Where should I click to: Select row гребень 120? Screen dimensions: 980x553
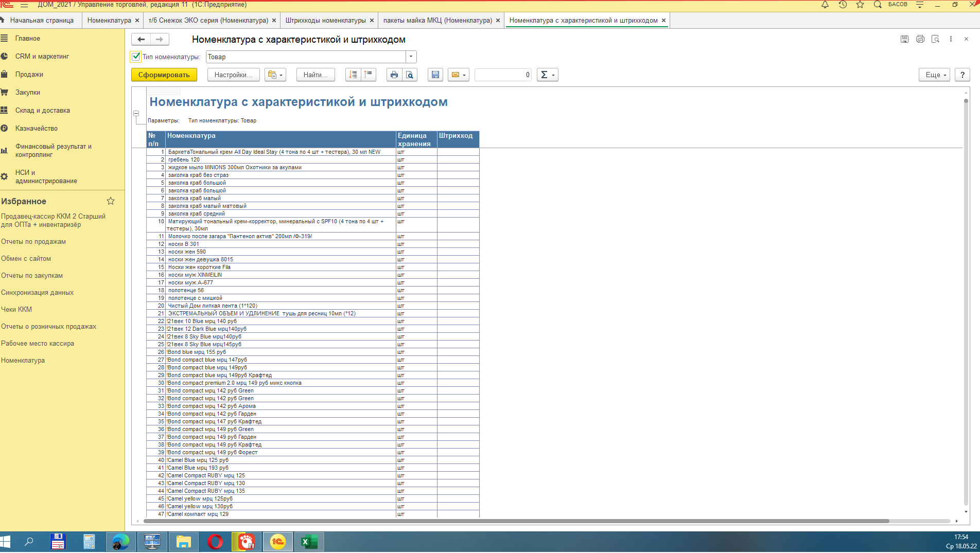click(312, 160)
